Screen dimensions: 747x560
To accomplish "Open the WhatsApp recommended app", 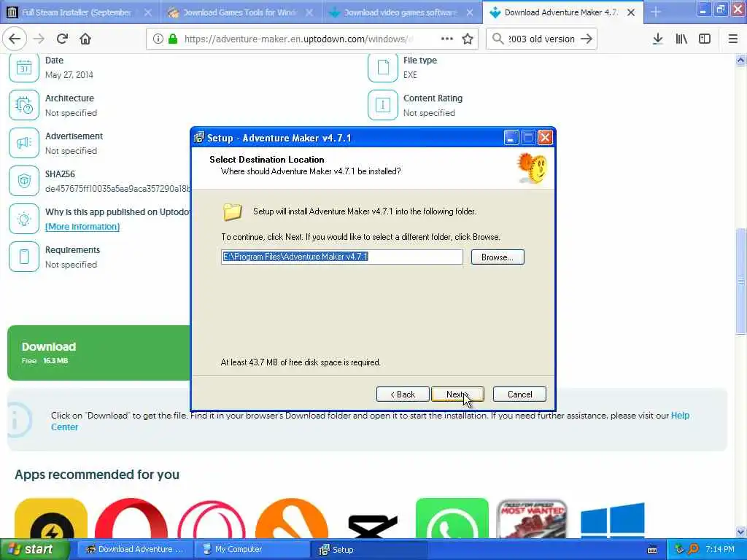I will (452, 518).
